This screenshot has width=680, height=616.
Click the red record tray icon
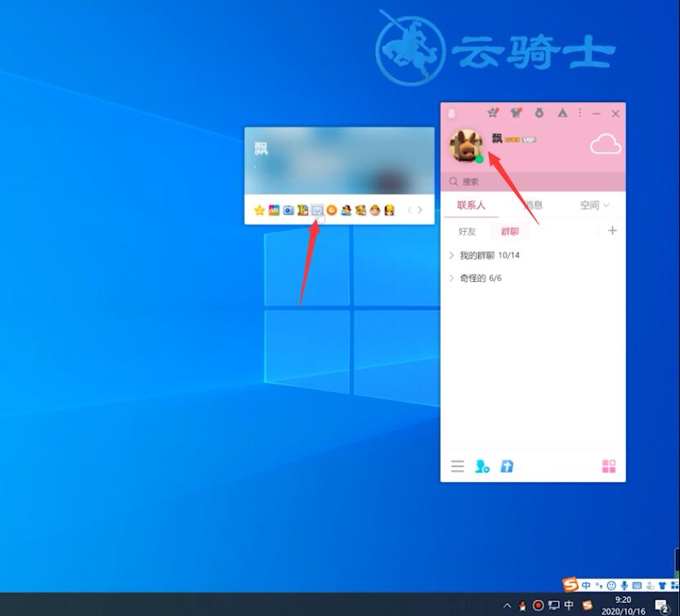pos(538,605)
